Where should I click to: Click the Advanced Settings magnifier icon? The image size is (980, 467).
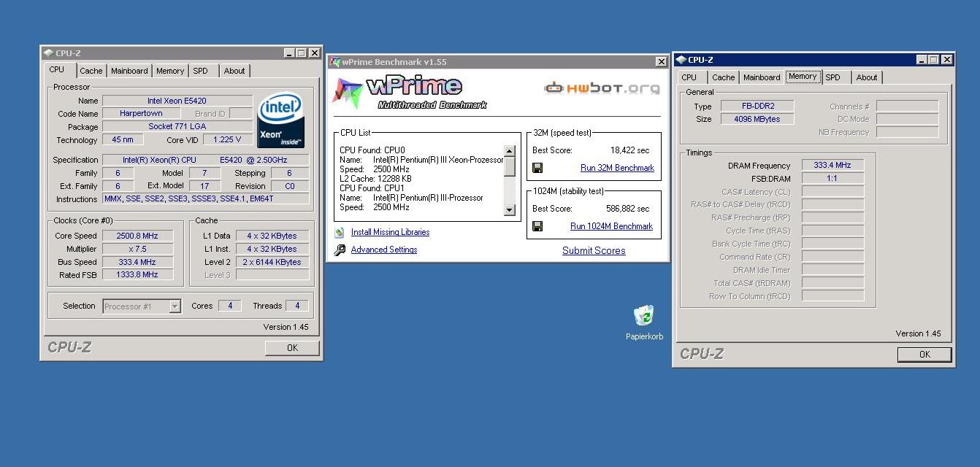coord(340,250)
